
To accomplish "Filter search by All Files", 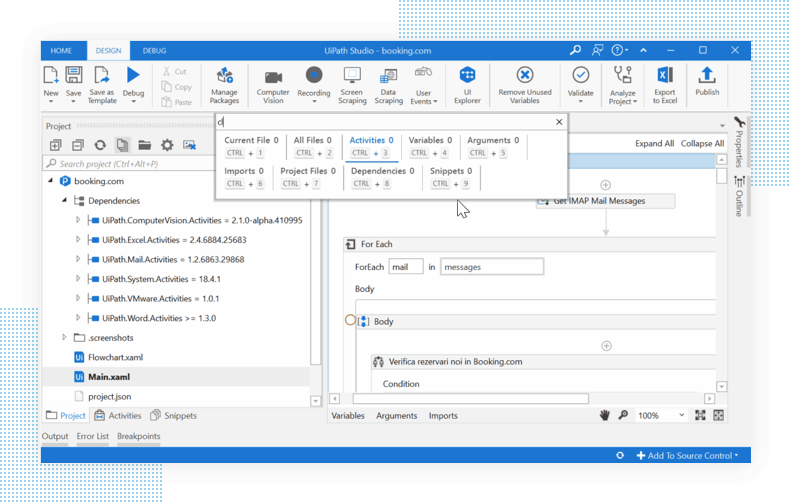I will click(x=312, y=146).
